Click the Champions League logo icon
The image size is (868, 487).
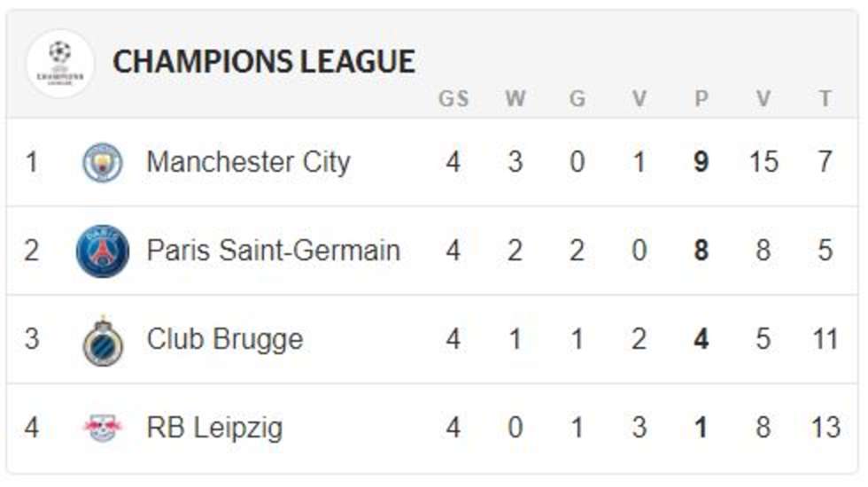pos(60,64)
